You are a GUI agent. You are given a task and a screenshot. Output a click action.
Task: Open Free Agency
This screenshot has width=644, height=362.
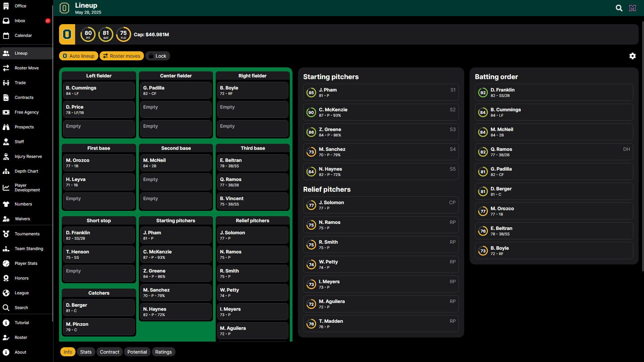click(26, 112)
